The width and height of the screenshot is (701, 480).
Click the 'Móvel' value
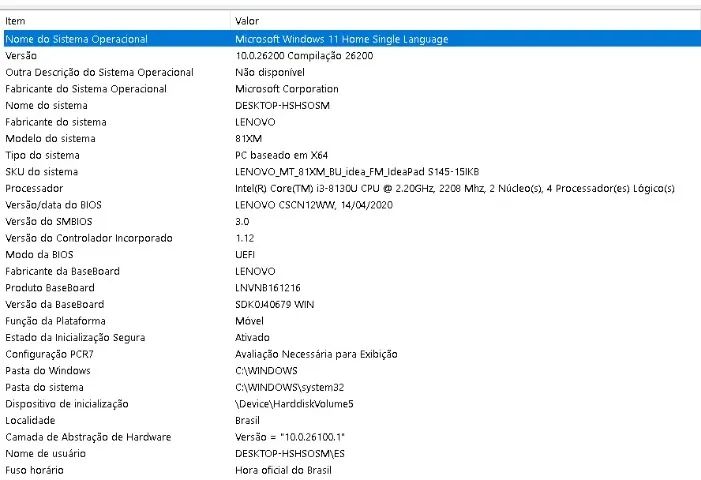click(x=249, y=321)
